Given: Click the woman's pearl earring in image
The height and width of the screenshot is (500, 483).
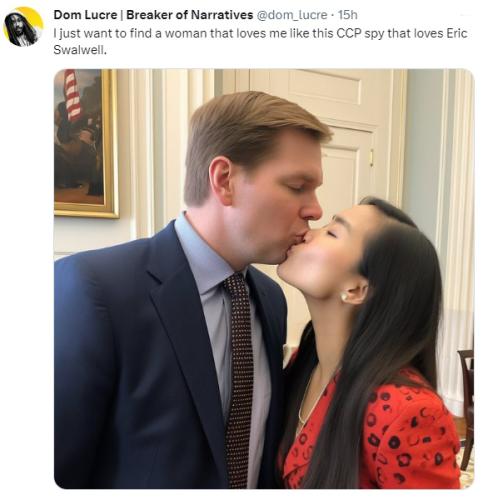Looking at the screenshot, I should (344, 296).
